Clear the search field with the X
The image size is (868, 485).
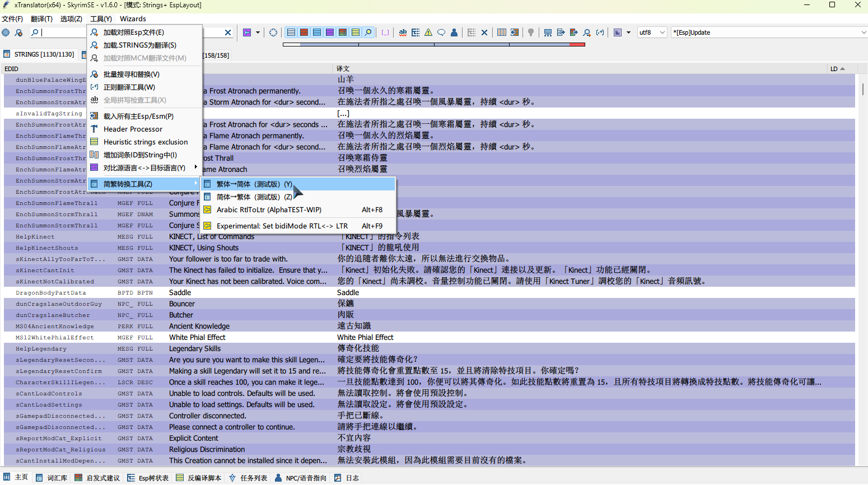228,32
